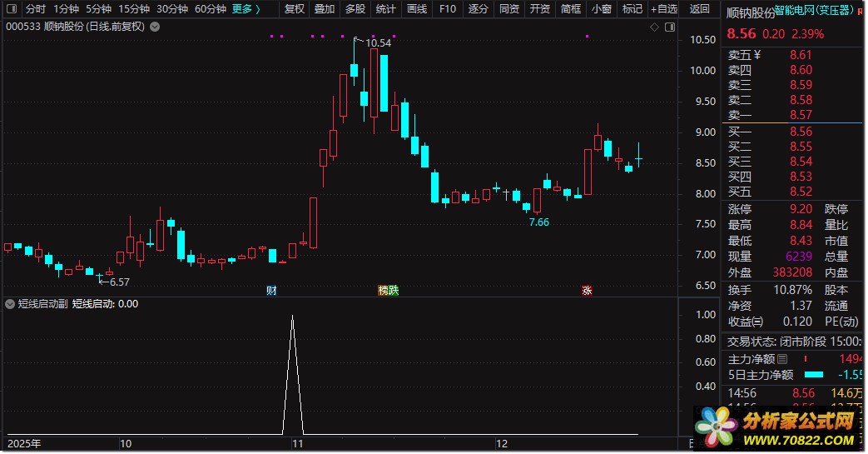Open the 主力净额 detail list icon
Screen dimensions: 868x454
tap(782, 359)
